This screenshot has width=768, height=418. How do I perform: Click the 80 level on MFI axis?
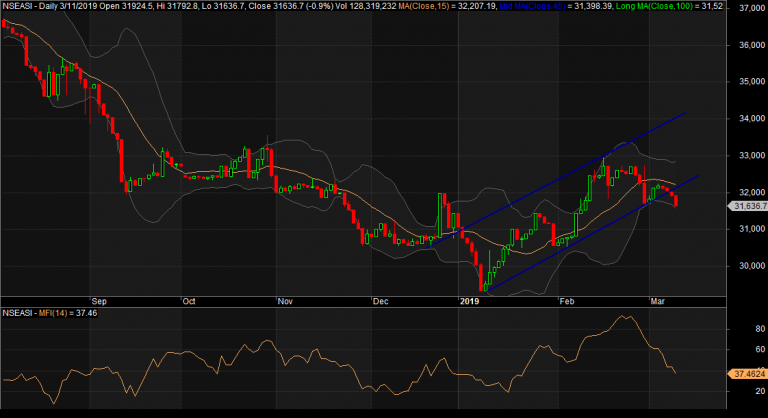tap(760, 329)
